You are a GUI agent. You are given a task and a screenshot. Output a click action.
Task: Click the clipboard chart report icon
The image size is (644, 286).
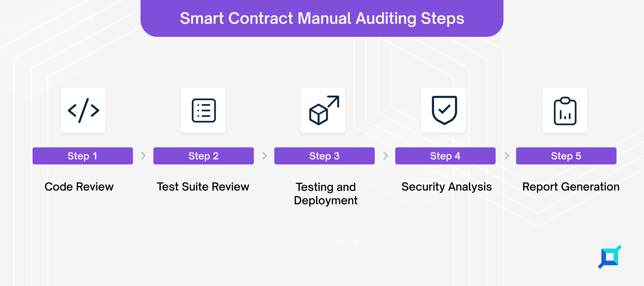point(565,110)
